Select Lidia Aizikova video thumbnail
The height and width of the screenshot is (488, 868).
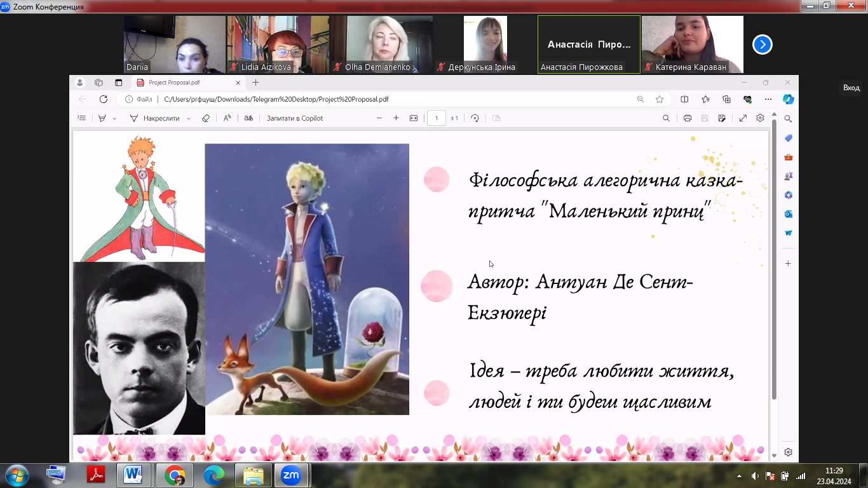[278, 44]
